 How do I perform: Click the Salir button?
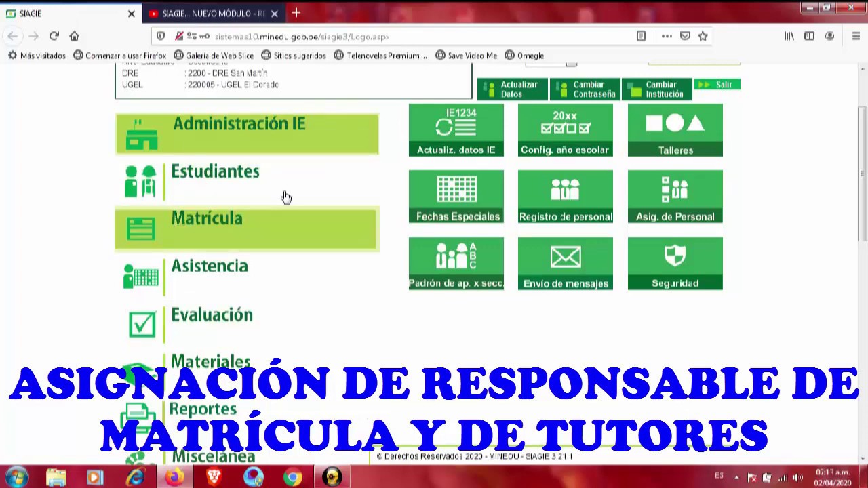(x=717, y=85)
